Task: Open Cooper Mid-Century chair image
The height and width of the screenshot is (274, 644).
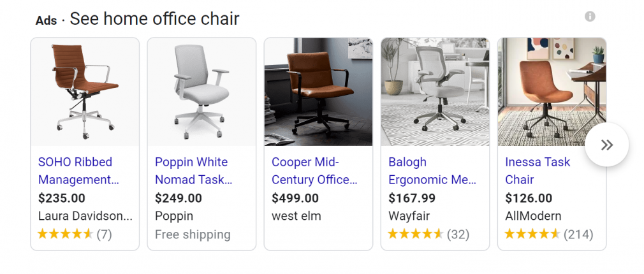Action: click(x=318, y=92)
